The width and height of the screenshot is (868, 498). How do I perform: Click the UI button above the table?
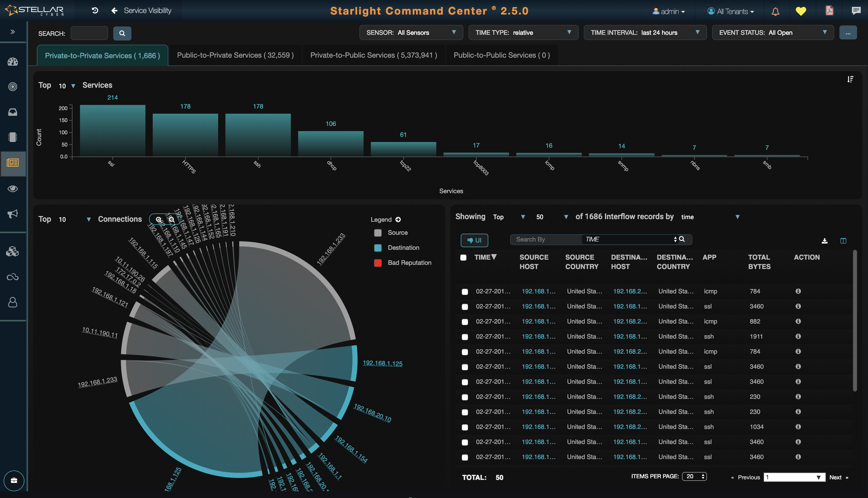(474, 240)
